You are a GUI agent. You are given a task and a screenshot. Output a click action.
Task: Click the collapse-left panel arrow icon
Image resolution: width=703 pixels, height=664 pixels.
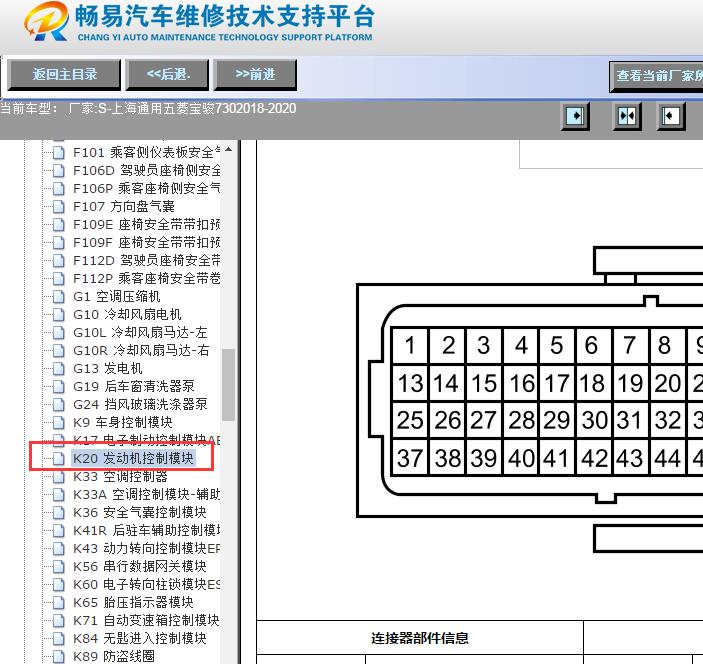pos(671,116)
